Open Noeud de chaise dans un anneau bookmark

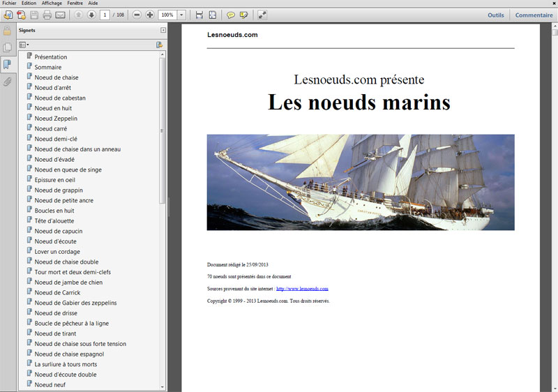click(77, 149)
